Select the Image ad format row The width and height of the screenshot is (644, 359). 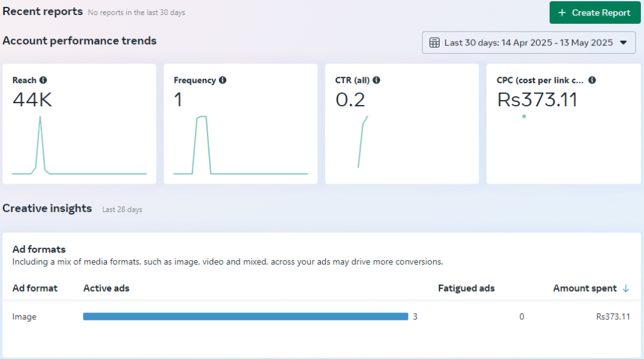point(321,316)
